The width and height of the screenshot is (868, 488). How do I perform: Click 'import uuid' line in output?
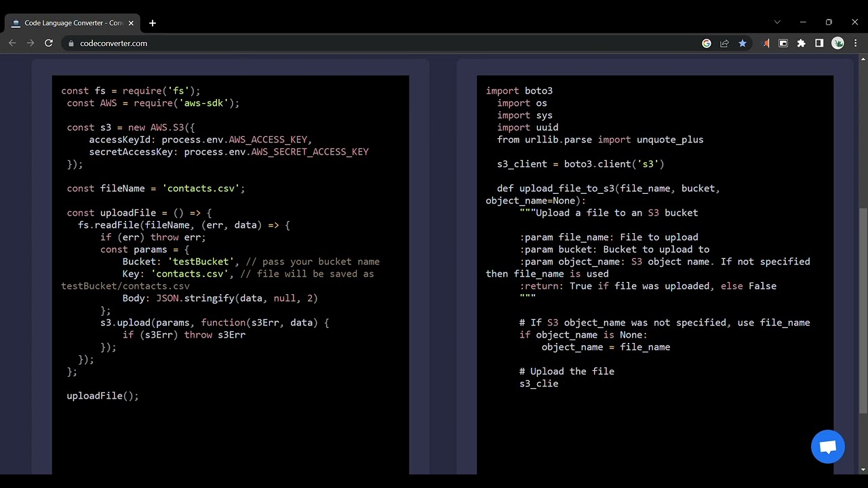point(528,127)
